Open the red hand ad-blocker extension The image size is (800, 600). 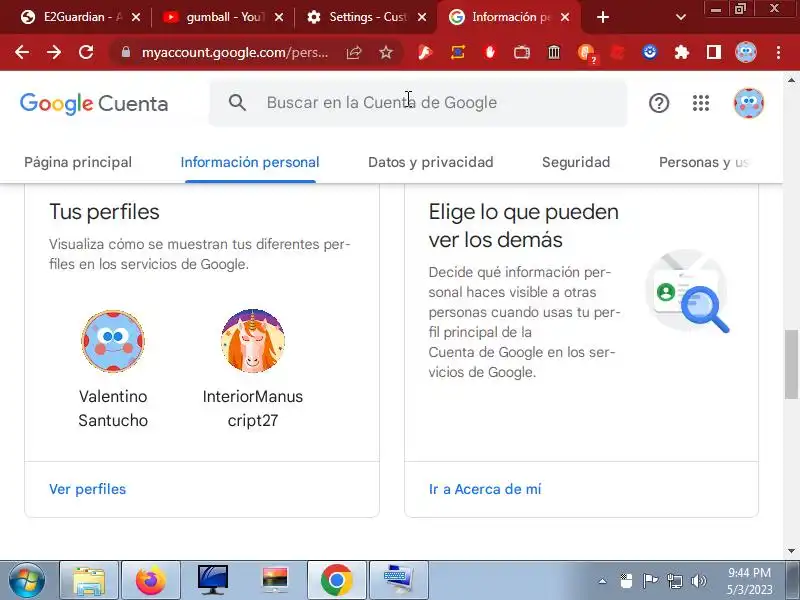[x=490, y=52]
